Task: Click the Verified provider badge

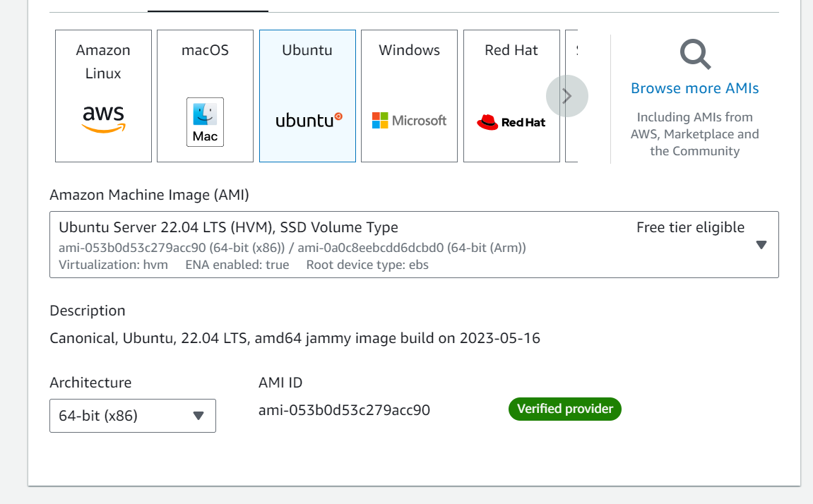Action: click(x=564, y=409)
